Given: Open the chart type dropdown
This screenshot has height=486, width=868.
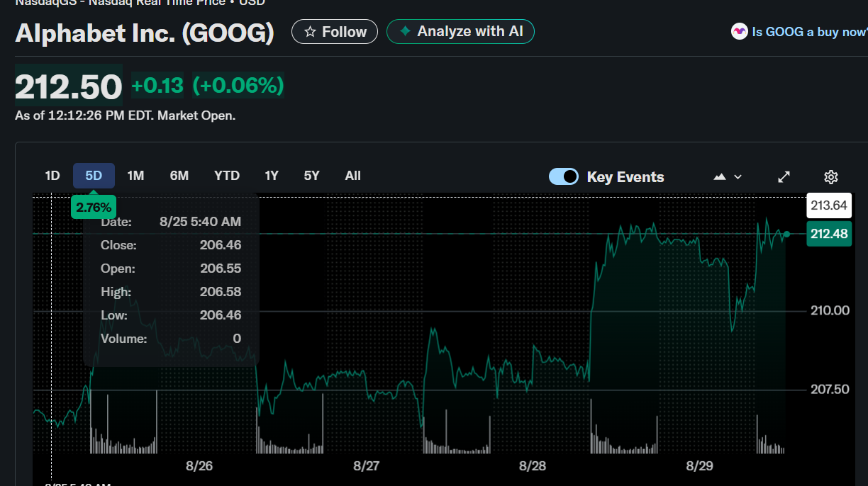Looking at the screenshot, I should click(728, 177).
